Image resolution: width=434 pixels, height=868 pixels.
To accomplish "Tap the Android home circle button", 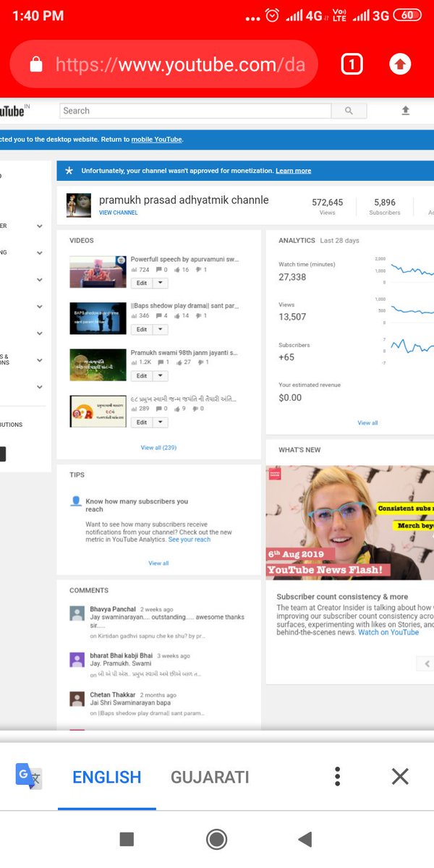I will (216, 839).
